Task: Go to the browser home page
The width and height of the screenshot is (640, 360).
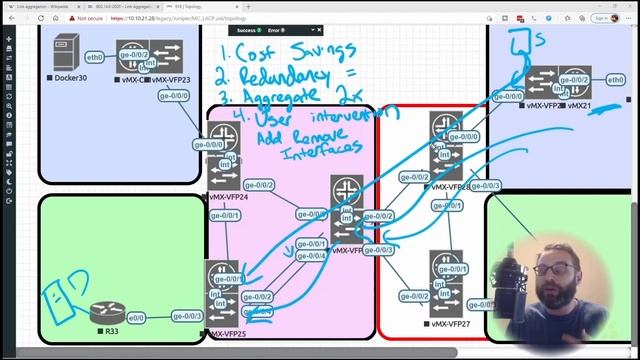Action: coord(56,18)
